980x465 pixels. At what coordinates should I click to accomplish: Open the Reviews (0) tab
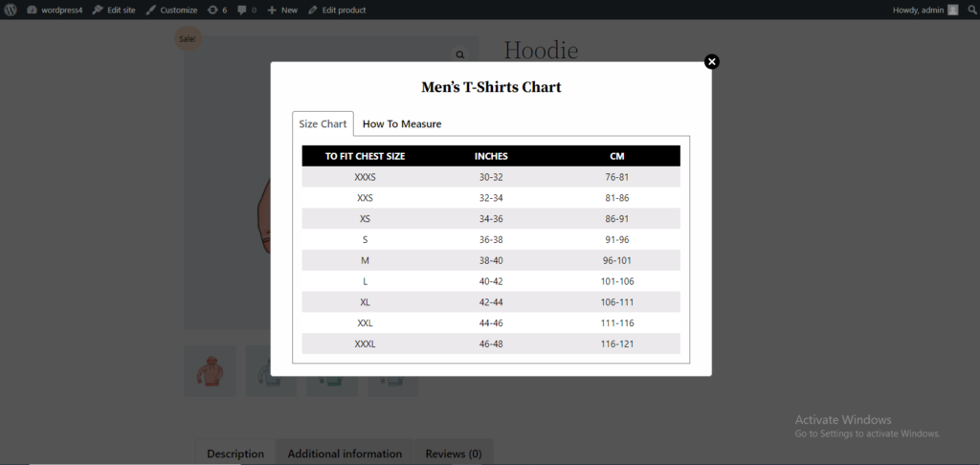pyautogui.click(x=454, y=454)
